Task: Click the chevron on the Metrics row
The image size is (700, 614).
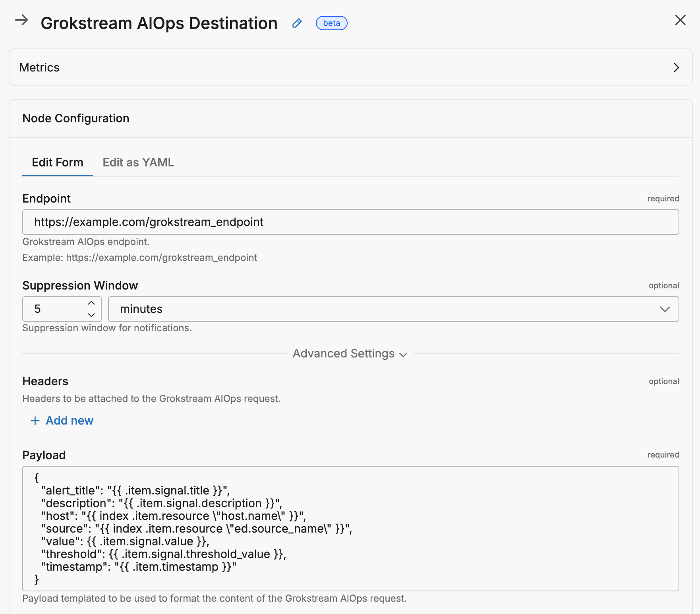Action: [677, 68]
